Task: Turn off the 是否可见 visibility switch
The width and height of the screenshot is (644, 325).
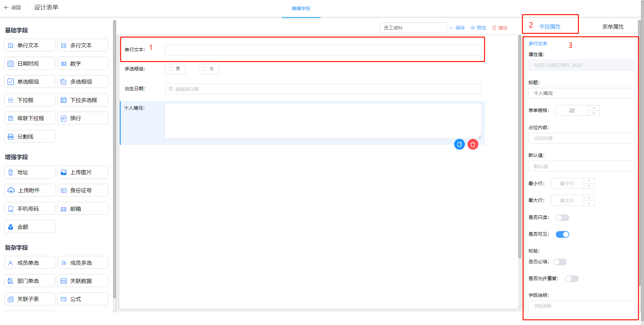Action: pyautogui.click(x=562, y=234)
